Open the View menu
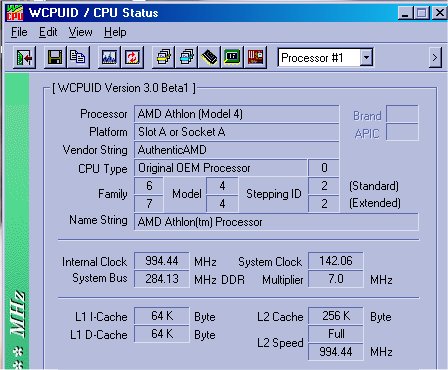This screenshot has height=370, width=448. point(80,32)
